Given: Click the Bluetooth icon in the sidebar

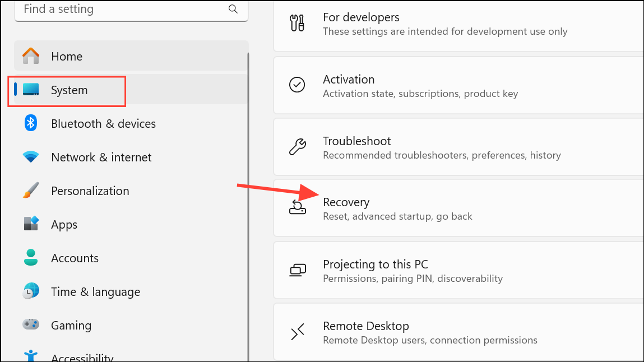Looking at the screenshot, I should (30, 123).
